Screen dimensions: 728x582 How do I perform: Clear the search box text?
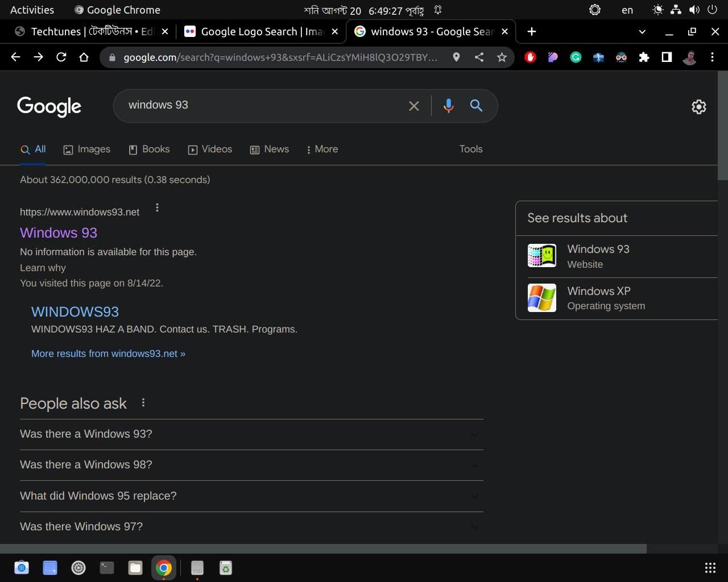click(x=414, y=106)
